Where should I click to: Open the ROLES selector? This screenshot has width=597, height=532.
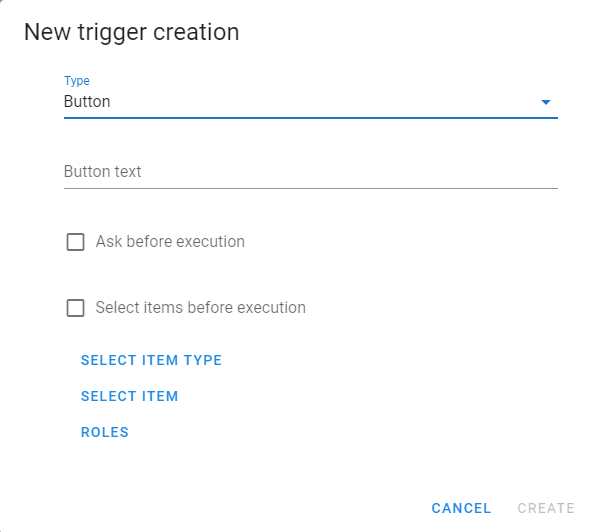[105, 432]
